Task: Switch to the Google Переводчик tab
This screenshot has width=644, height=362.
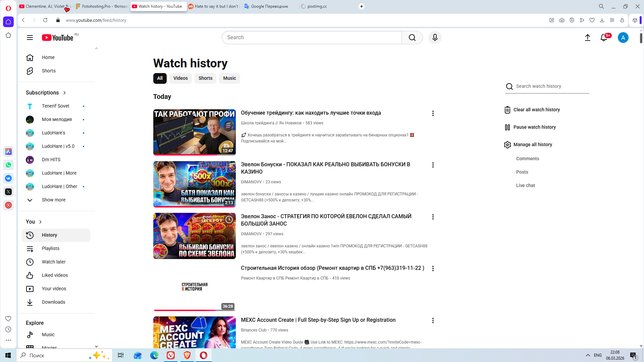Action: (x=269, y=6)
